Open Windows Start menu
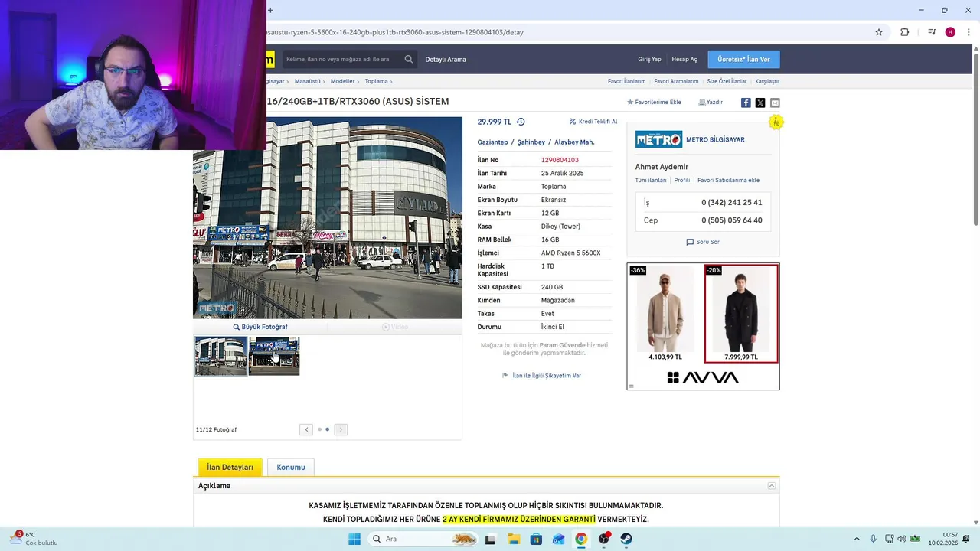 (x=354, y=539)
